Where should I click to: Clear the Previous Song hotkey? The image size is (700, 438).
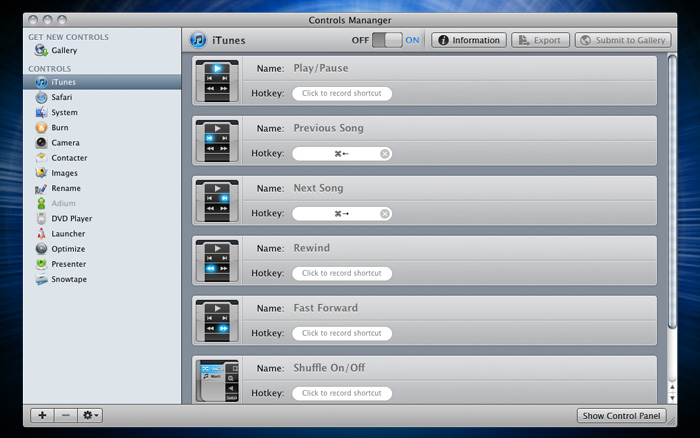385,154
